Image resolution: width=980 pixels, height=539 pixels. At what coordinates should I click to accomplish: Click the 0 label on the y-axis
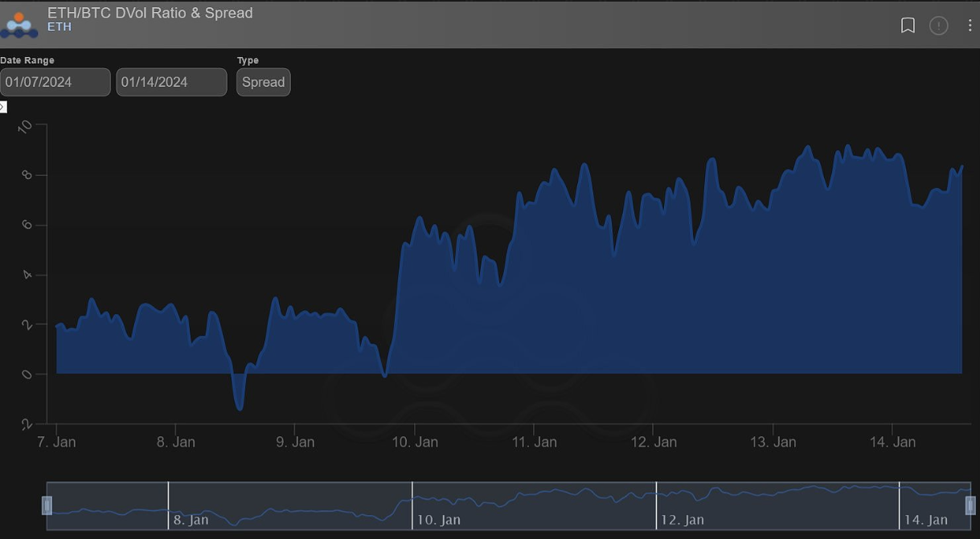(x=27, y=374)
